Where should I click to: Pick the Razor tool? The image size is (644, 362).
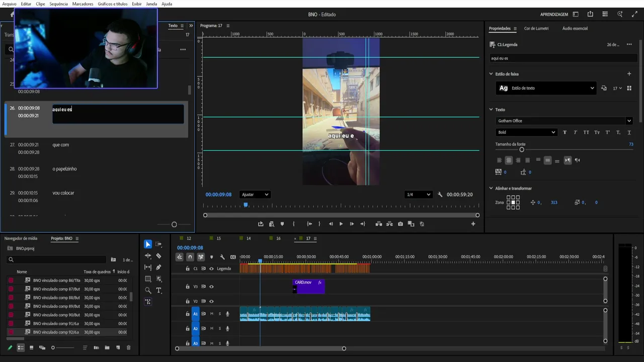pyautogui.click(x=158, y=256)
